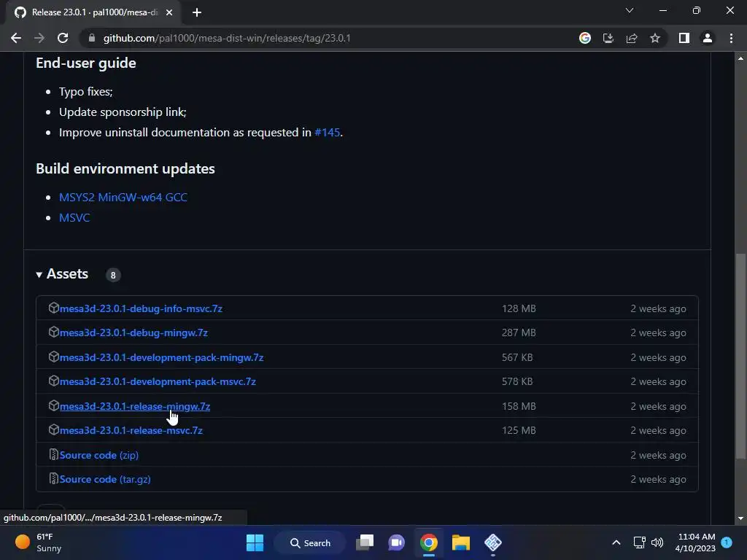
Task: Open the volume control
Action: pos(657,542)
